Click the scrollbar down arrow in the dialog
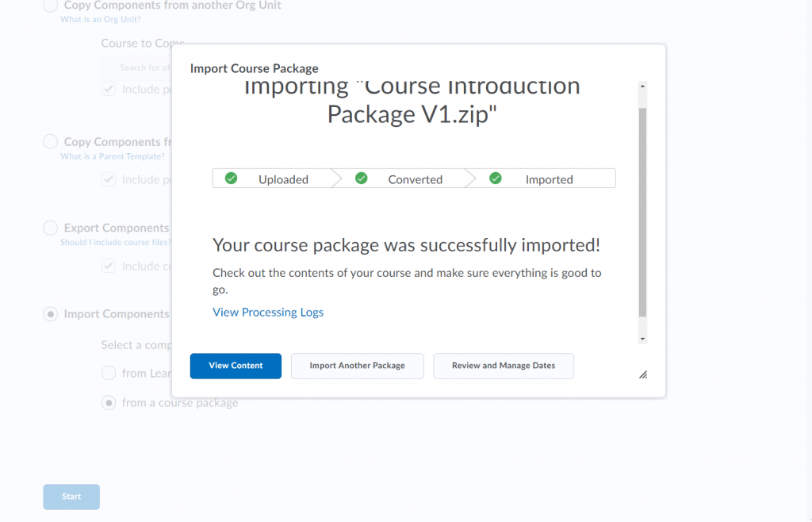This screenshot has width=812, height=522. [642, 337]
